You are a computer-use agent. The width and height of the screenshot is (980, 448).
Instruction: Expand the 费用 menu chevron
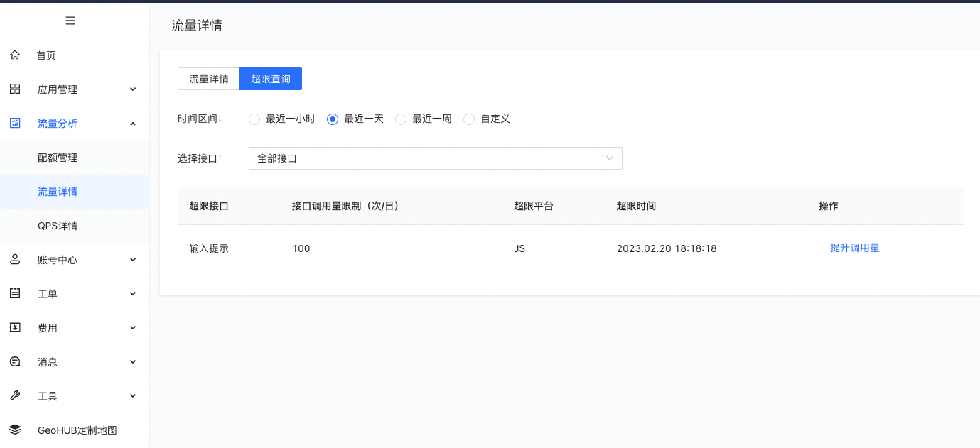click(133, 328)
